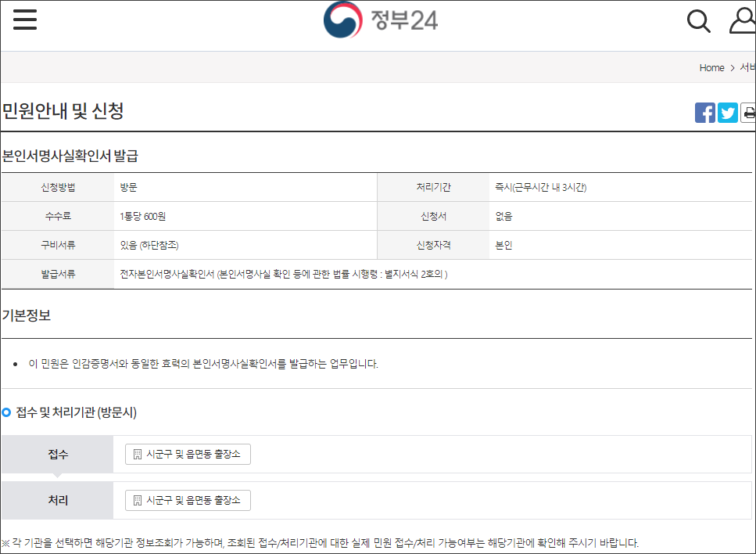Click 있음 (하단참조) value
This screenshot has height=554, width=756.
point(149,245)
